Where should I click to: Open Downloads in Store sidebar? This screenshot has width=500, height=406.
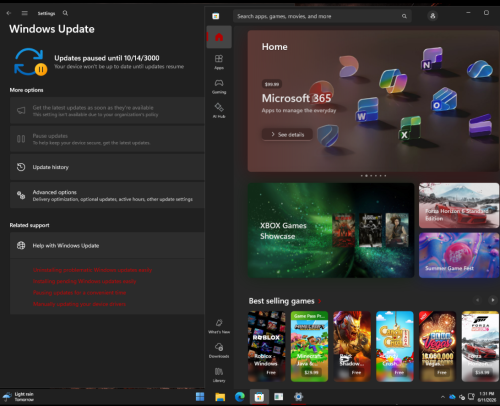[x=219, y=350]
